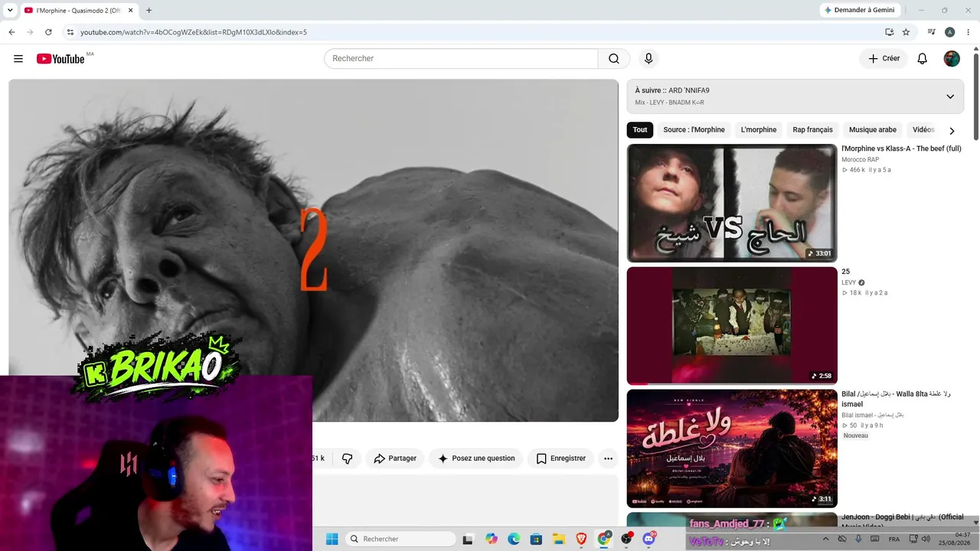
Task: Open the Chrome profile icon
Action: (950, 32)
